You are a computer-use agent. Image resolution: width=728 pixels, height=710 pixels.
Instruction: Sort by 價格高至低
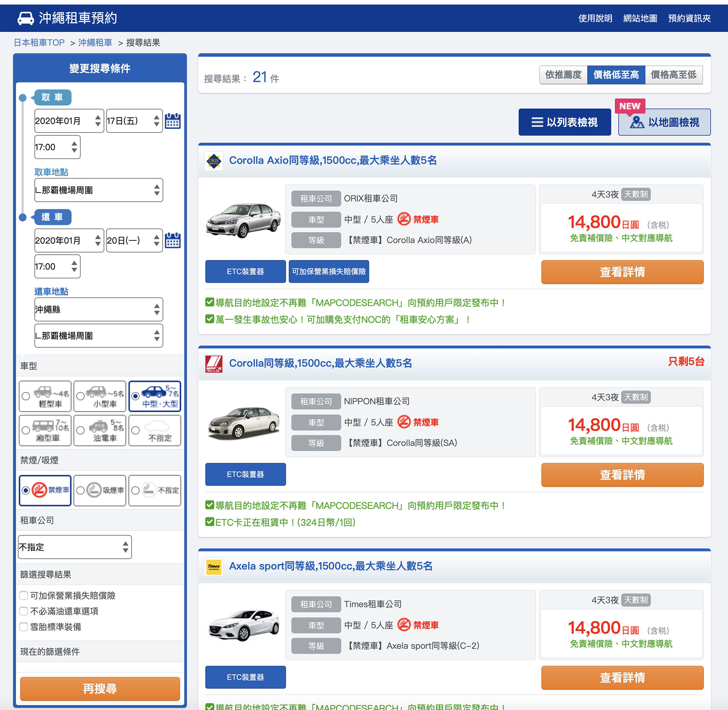pos(673,75)
